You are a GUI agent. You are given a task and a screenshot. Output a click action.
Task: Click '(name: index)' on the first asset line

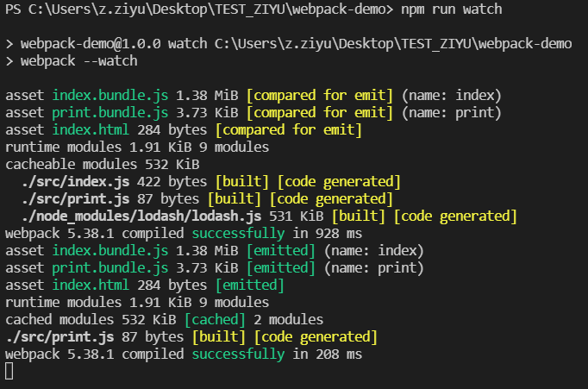[x=452, y=95]
